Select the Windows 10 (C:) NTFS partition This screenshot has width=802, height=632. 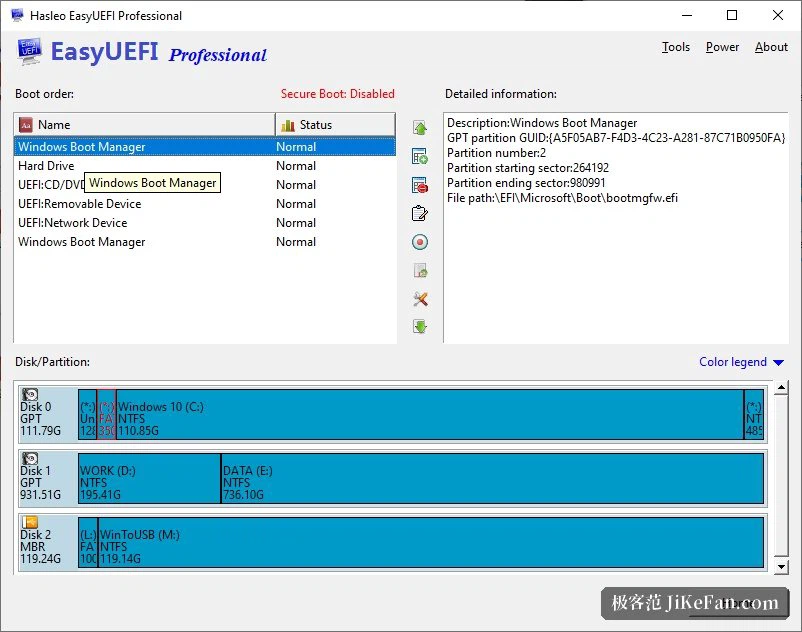(430, 414)
